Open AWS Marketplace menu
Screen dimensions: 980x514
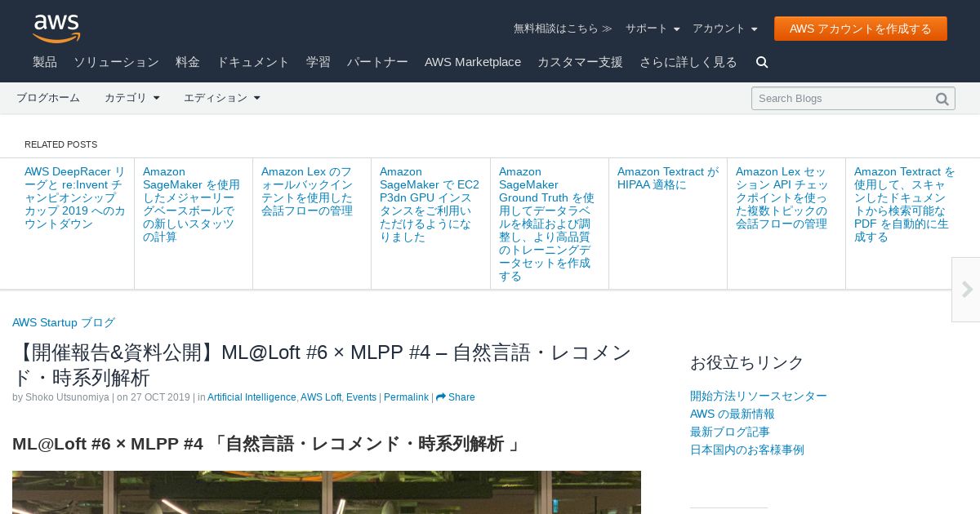(473, 62)
